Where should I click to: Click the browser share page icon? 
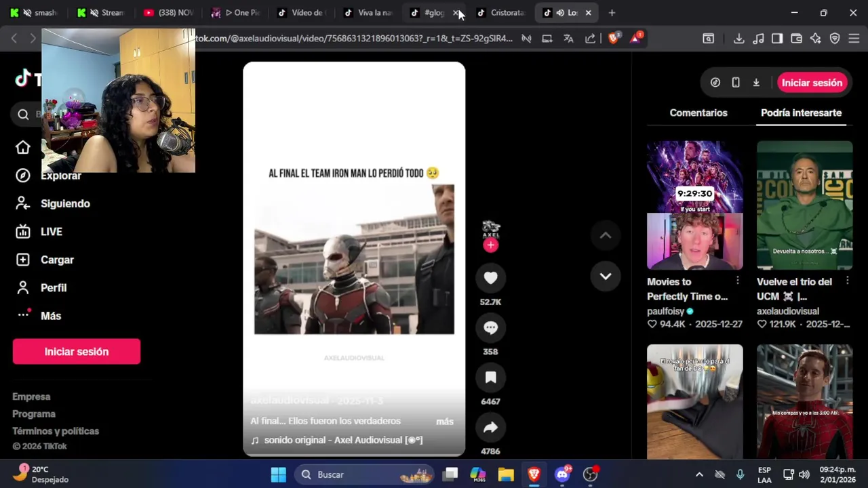pyautogui.click(x=590, y=39)
